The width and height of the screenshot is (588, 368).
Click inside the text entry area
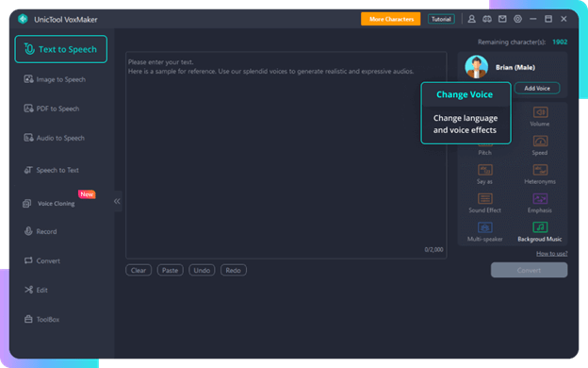(x=286, y=155)
